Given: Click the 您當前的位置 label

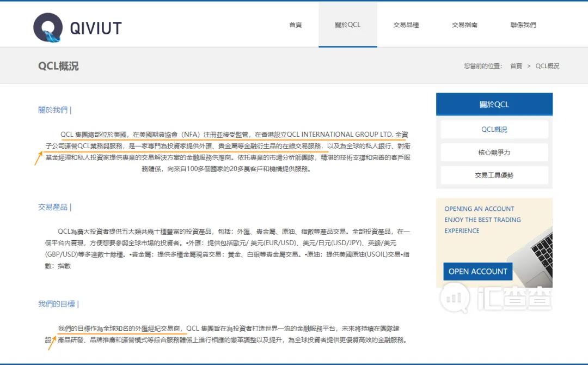Looking at the screenshot, I should coord(482,66).
